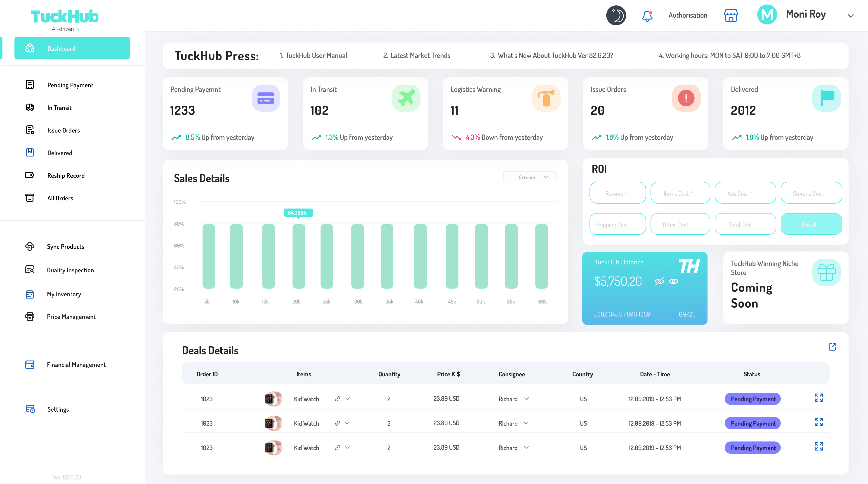The image size is (868, 484).
Task: Open Deals Details external link icon
Action: (x=832, y=346)
